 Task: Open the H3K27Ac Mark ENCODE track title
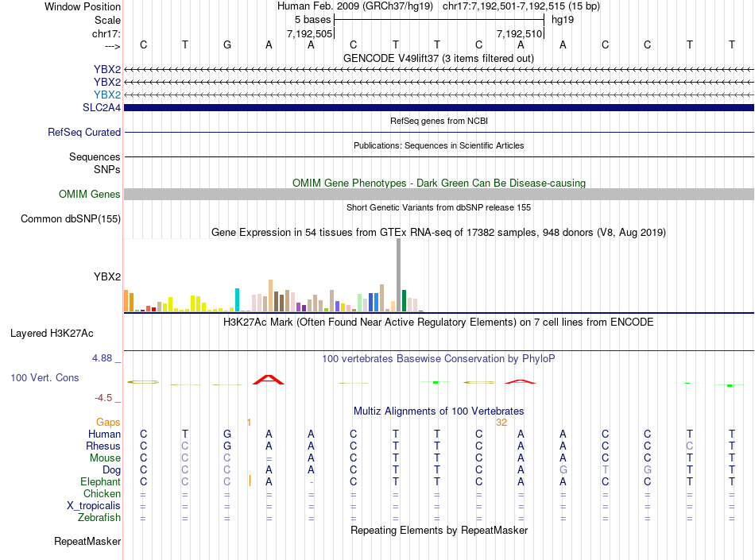coord(439,322)
